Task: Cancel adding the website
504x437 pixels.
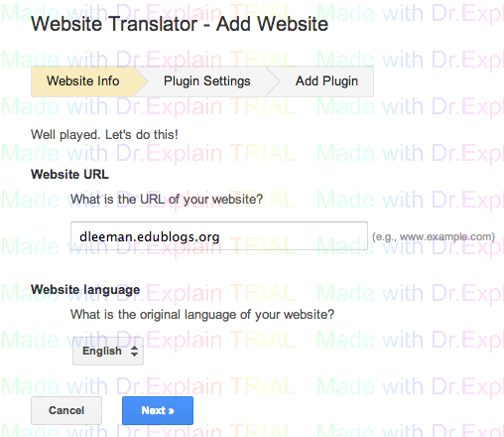Action: (x=66, y=410)
